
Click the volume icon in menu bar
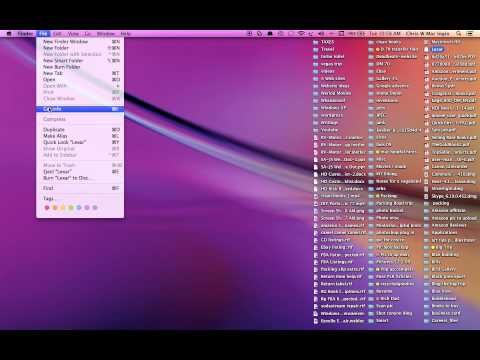pyautogui.click(x=321, y=34)
